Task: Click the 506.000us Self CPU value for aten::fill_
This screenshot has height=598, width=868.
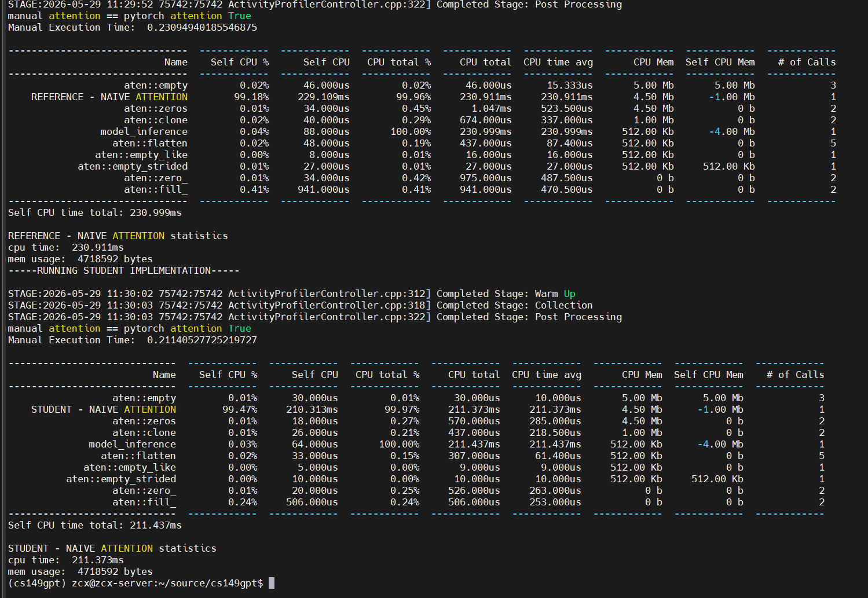Action: coord(312,502)
